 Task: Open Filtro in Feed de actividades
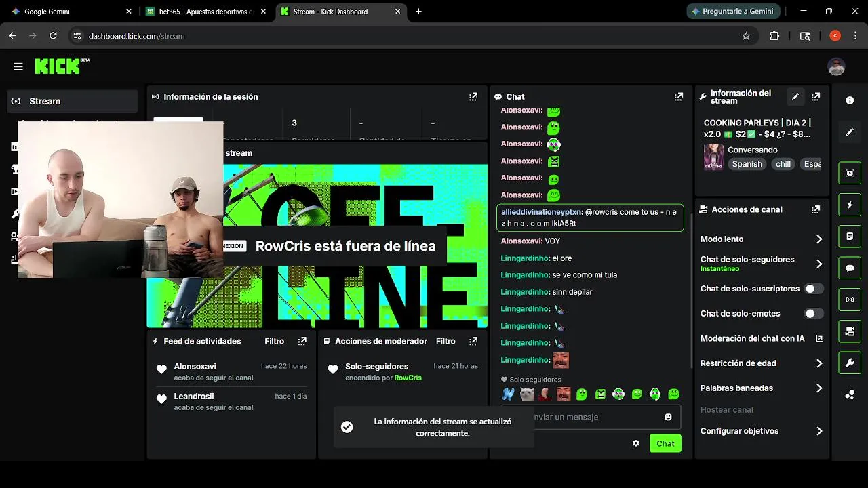tap(275, 341)
